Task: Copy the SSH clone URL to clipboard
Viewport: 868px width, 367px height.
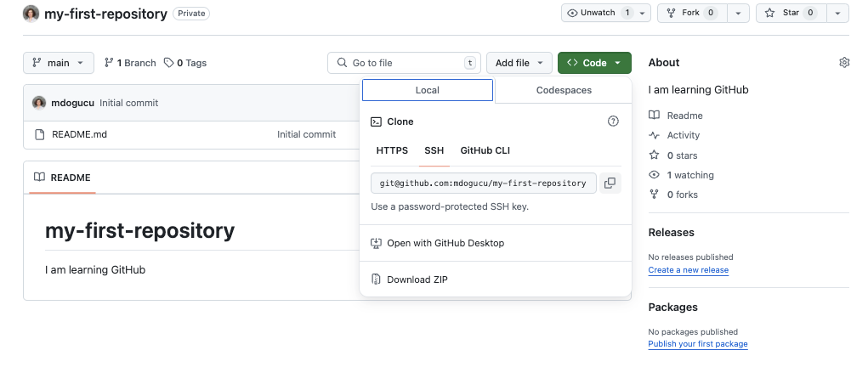Action: 610,183
